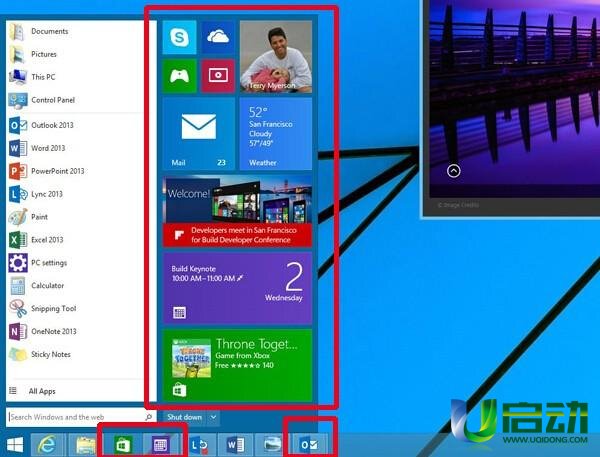Screen dimensions: 600x457
Task: Expand the Shut down options arrow
Action: coord(214,417)
